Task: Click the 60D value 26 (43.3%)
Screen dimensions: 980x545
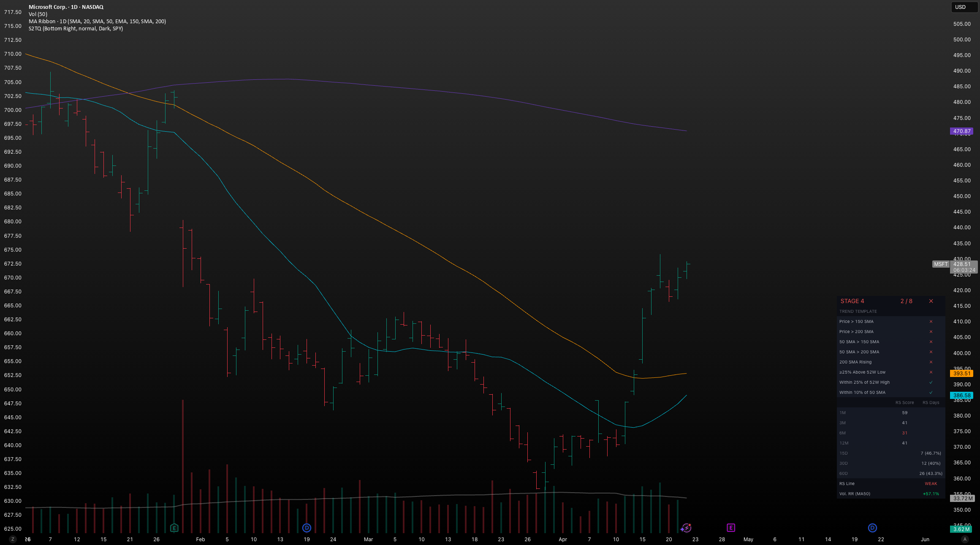Action: click(931, 473)
